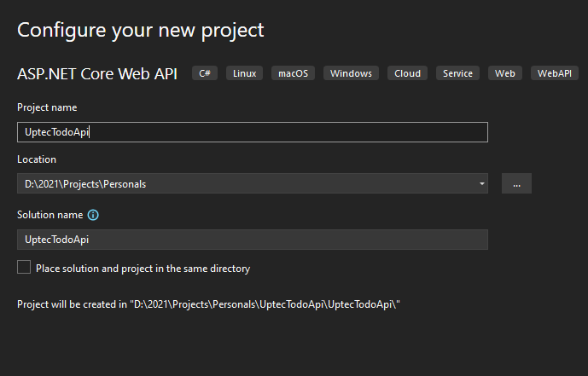This screenshot has width=588, height=376.
Task: Click the C# language tag
Action: [205, 73]
